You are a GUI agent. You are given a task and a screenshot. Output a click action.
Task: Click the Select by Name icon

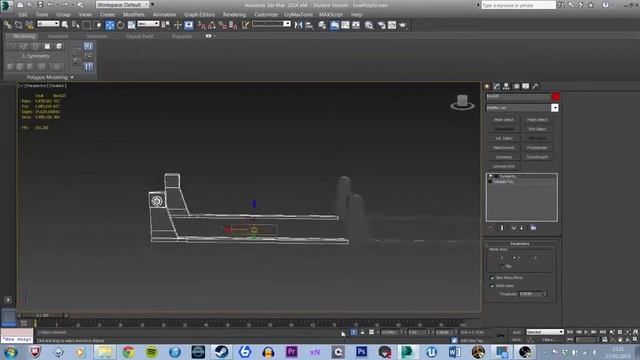(x=76, y=25)
